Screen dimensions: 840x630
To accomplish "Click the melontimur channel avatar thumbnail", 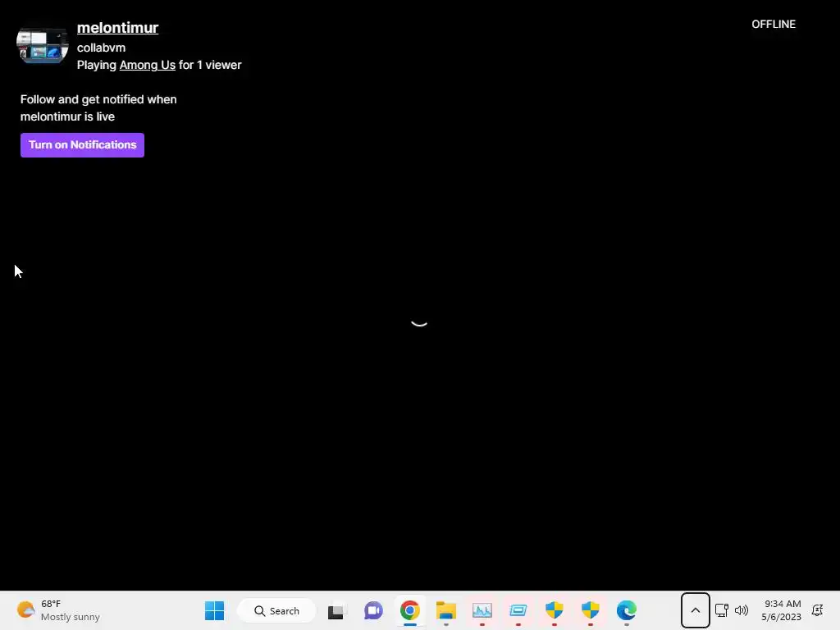I will 43,46.
